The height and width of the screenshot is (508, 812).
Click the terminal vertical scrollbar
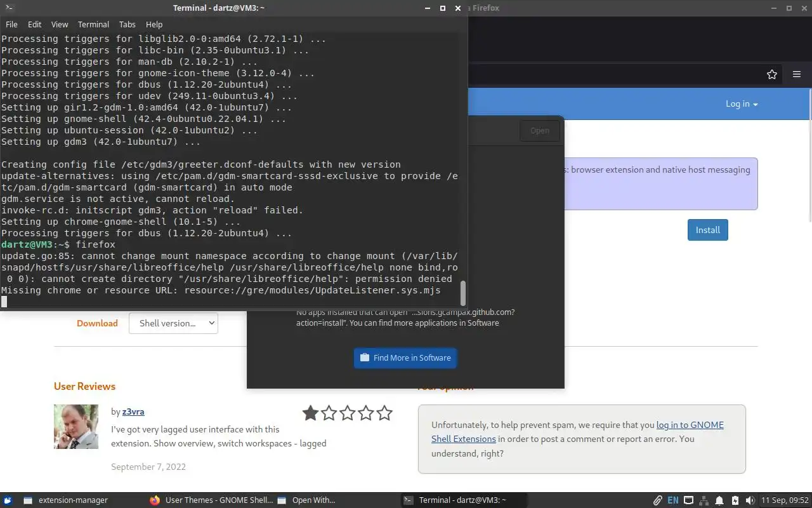click(x=463, y=293)
